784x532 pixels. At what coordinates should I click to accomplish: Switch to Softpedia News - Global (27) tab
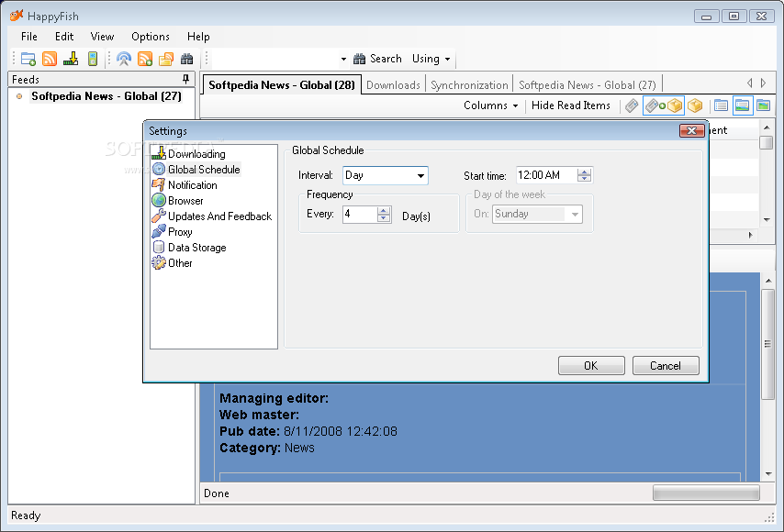pos(587,85)
